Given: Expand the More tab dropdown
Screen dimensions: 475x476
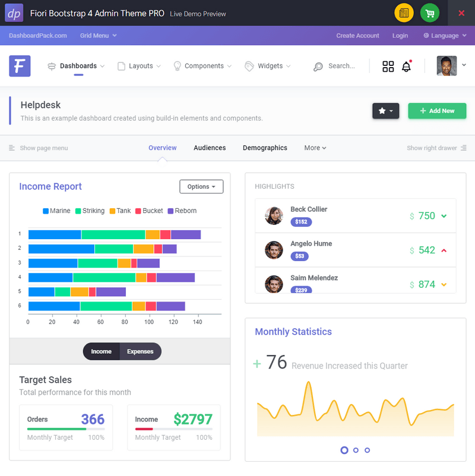Looking at the screenshot, I should point(315,148).
